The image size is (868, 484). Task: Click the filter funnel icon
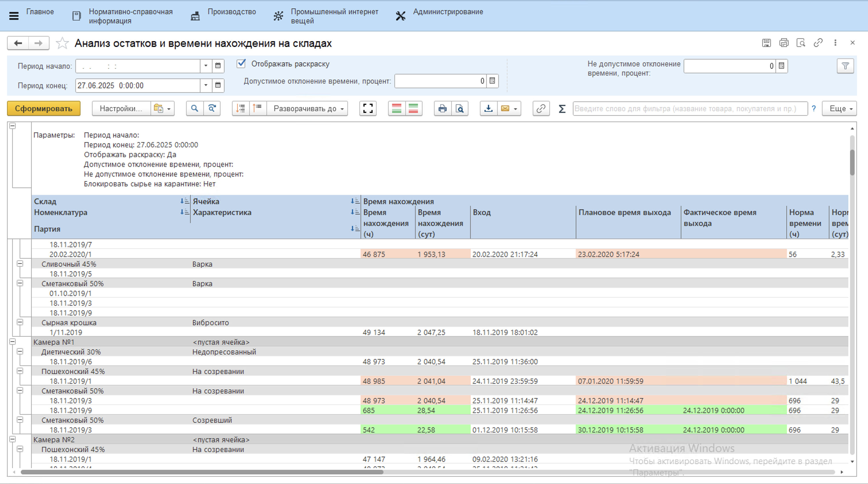845,66
